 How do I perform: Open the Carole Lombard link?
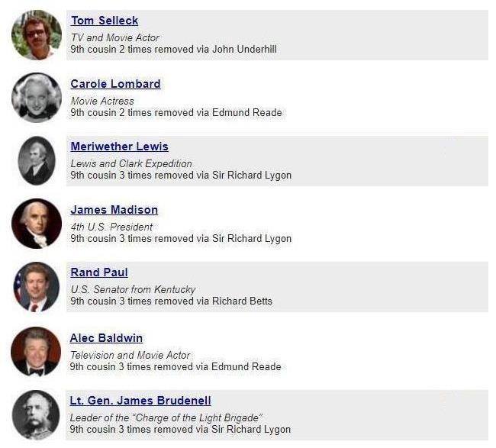pos(115,84)
